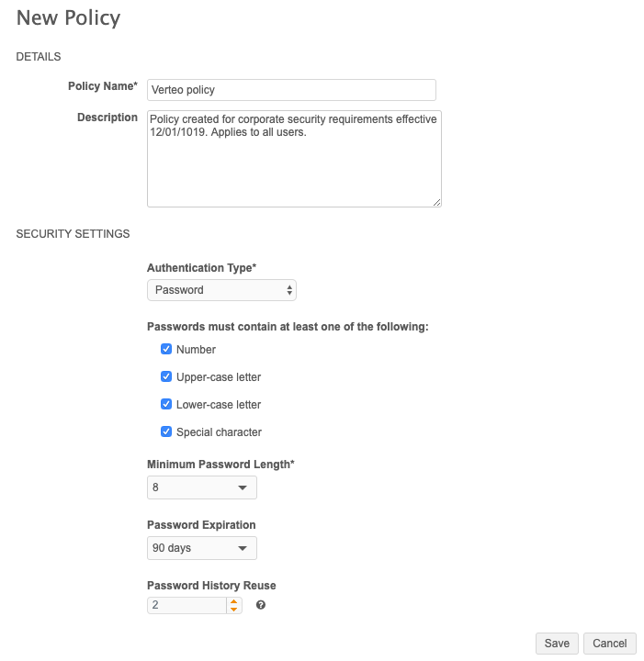Decrease Password History Reuse with down arrow
The image size is (644, 661).
(x=234, y=609)
